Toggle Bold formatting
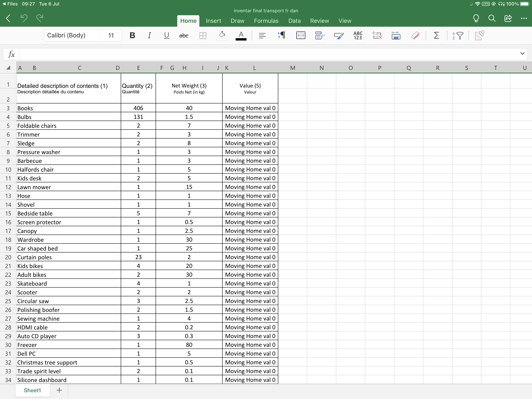 click(132, 36)
